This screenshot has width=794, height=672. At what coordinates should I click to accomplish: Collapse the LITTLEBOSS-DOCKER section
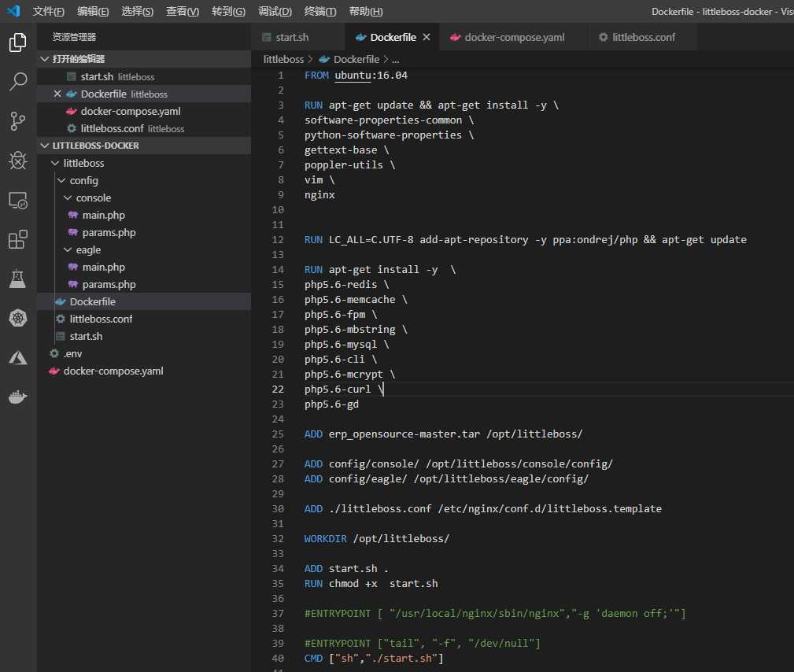point(45,146)
